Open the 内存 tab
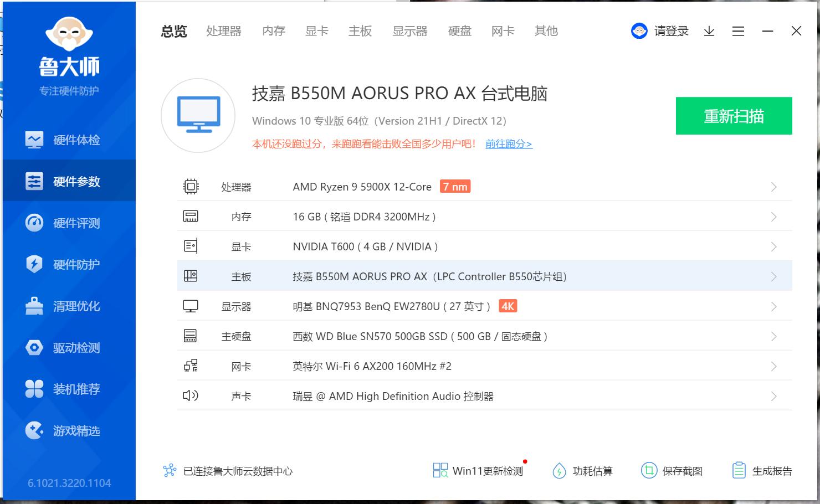This screenshot has height=504, width=820. pyautogui.click(x=273, y=31)
